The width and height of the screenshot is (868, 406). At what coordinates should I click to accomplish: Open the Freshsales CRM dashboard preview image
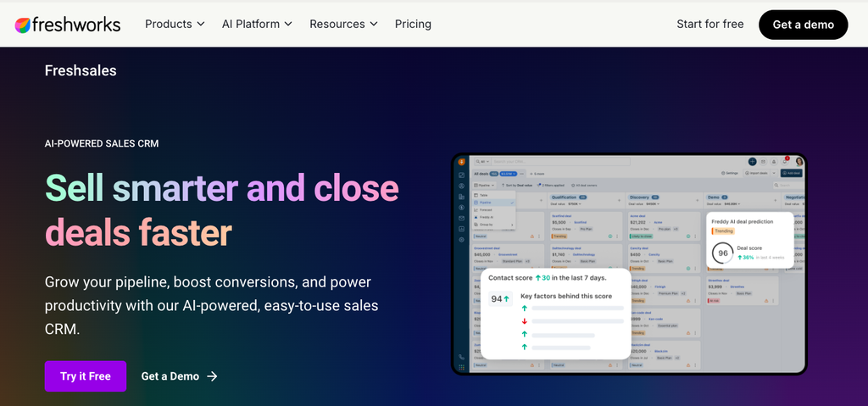(629, 264)
